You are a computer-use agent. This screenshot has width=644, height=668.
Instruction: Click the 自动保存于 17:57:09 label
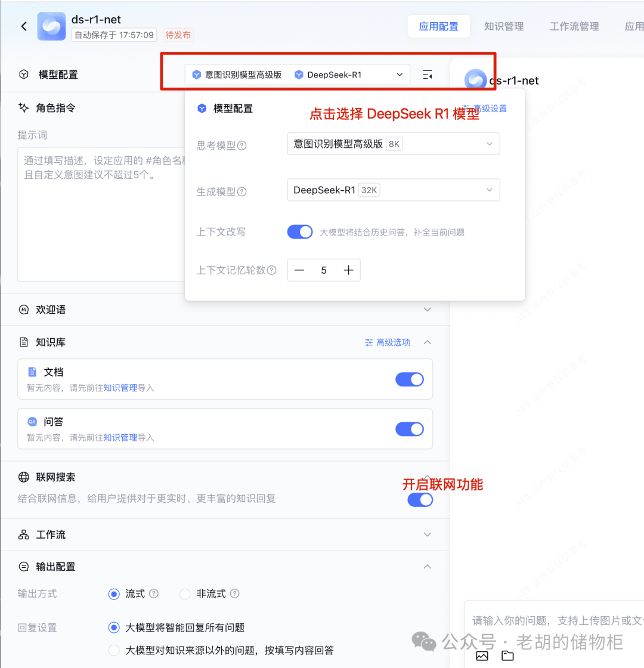114,35
